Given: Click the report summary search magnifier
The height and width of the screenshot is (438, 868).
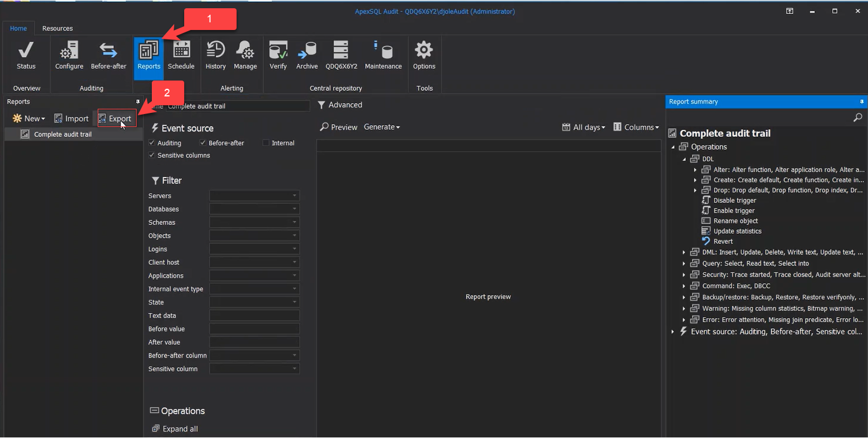Looking at the screenshot, I should click(857, 118).
